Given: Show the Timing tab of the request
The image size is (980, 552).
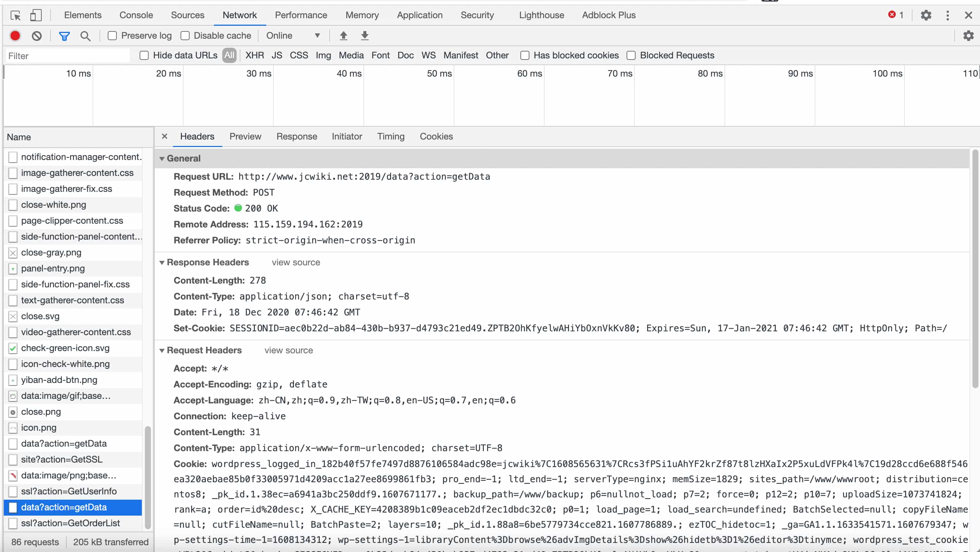Looking at the screenshot, I should (391, 136).
